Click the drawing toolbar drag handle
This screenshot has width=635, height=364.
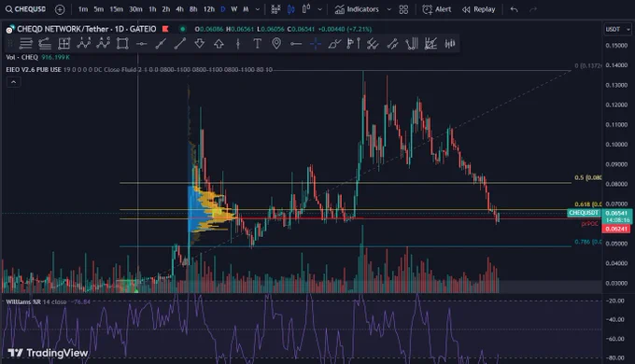coord(10,43)
